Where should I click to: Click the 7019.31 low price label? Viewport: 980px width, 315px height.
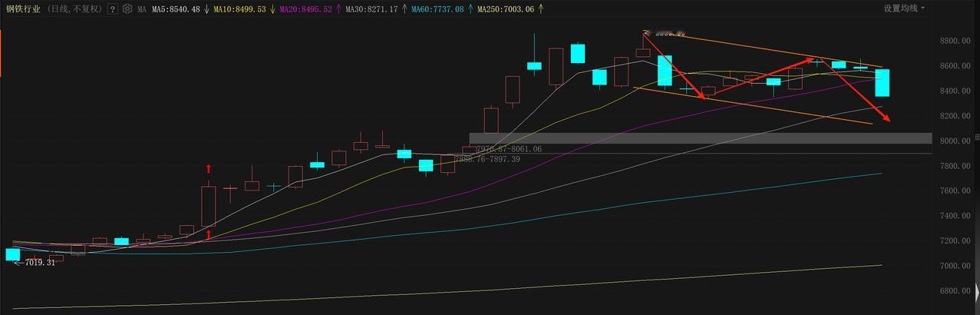(x=40, y=263)
